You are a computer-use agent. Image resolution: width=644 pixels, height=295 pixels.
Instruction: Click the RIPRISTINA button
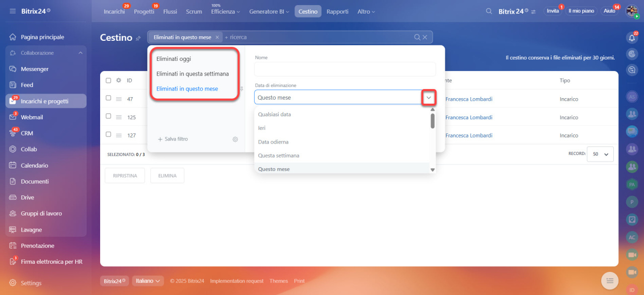[125, 175]
